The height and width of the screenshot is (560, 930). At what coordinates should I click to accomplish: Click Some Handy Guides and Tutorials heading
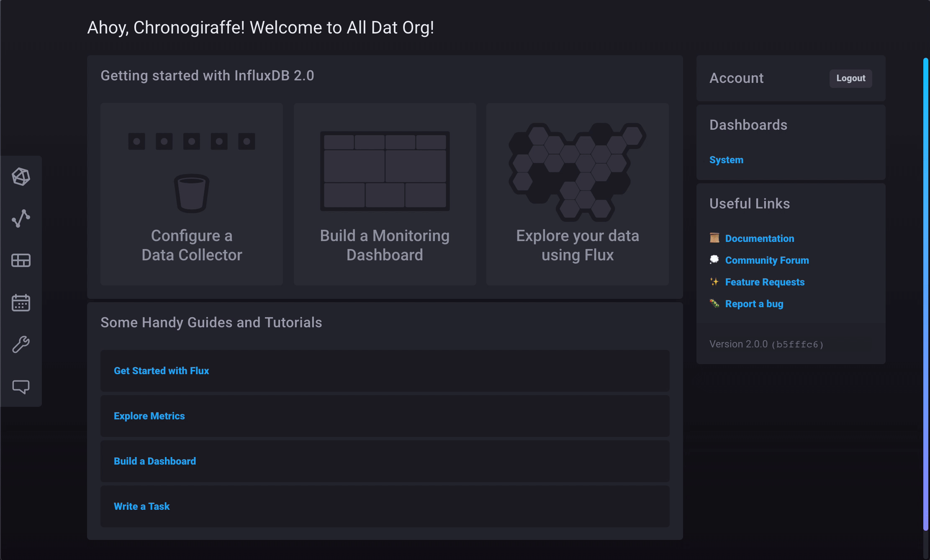(x=211, y=322)
